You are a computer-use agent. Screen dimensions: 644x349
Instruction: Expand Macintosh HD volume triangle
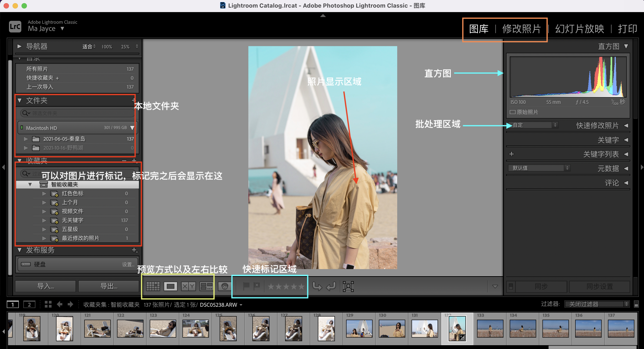tap(132, 128)
